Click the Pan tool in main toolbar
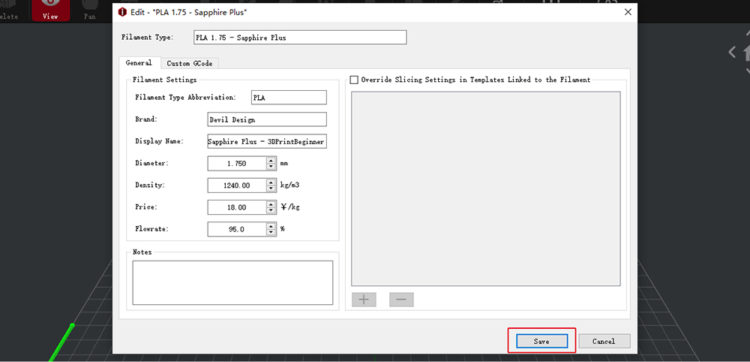Screen dimensions: 750x362 point(90,10)
